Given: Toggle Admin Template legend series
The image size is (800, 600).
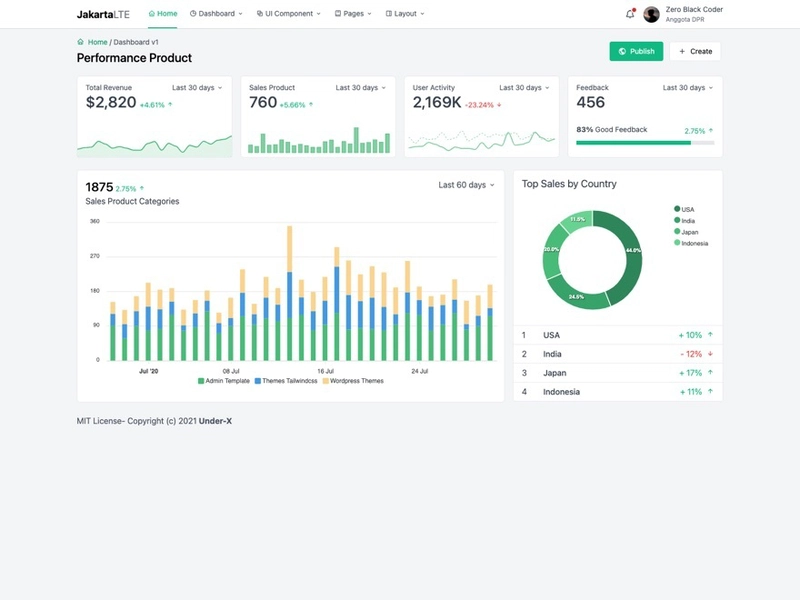Looking at the screenshot, I should pos(223,381).
